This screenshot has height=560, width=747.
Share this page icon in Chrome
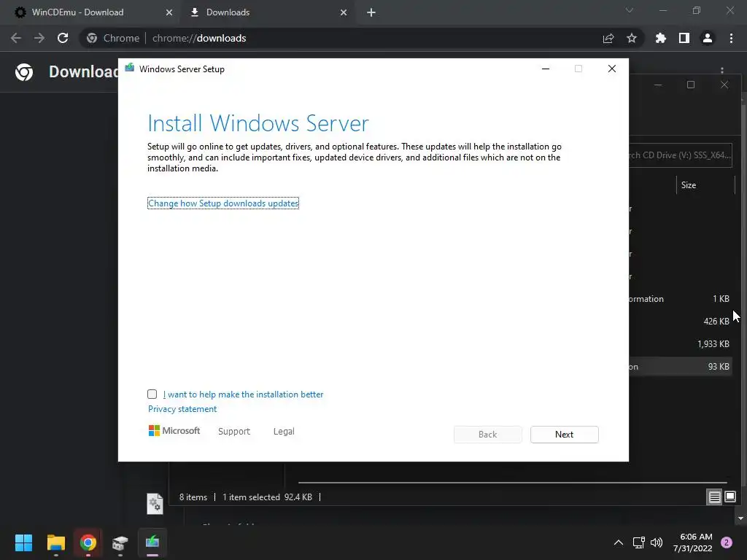point(608,38)
